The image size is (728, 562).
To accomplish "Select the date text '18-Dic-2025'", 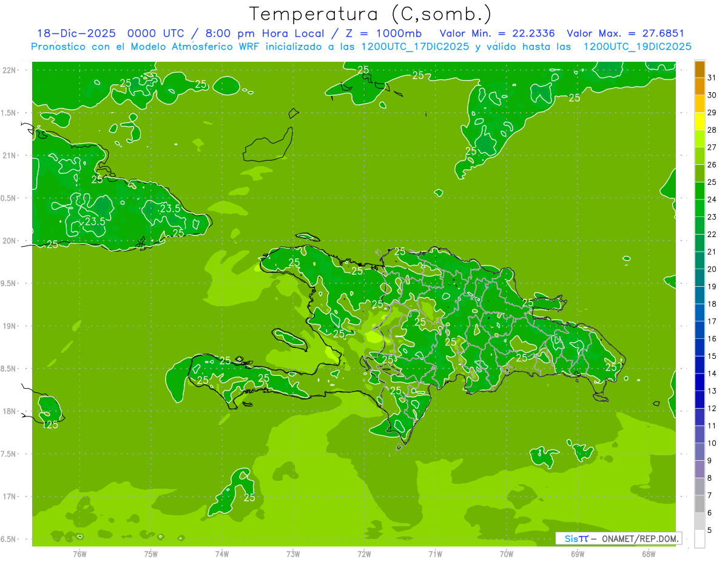I will click(x=76, y=33).
